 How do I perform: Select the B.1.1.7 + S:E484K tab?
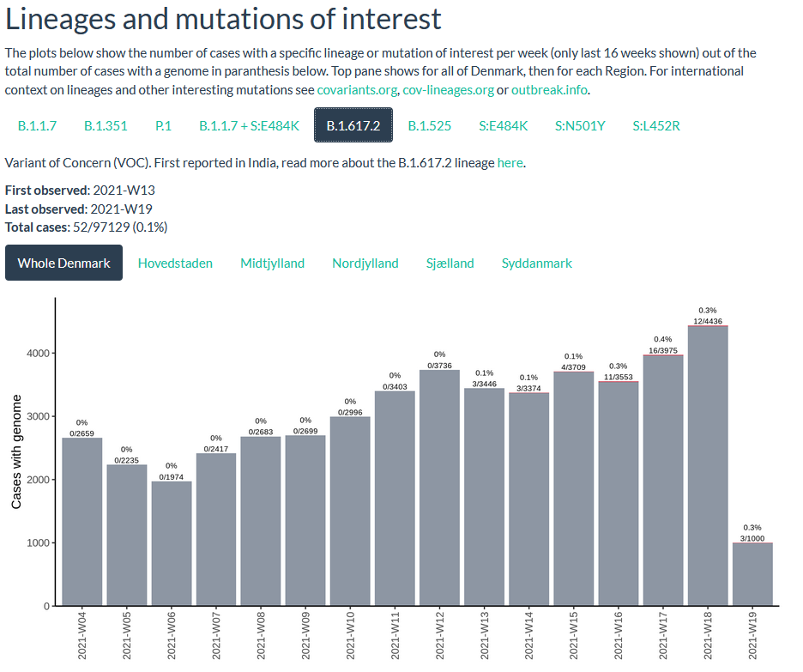point(249,126)
